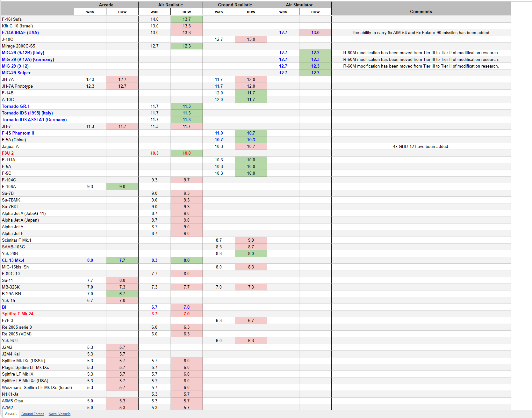This screenshot has height=418, width=532.
Task: Click the green 10.7 cell for F-4S Phantom II
Action: click(x=251, y=133)
